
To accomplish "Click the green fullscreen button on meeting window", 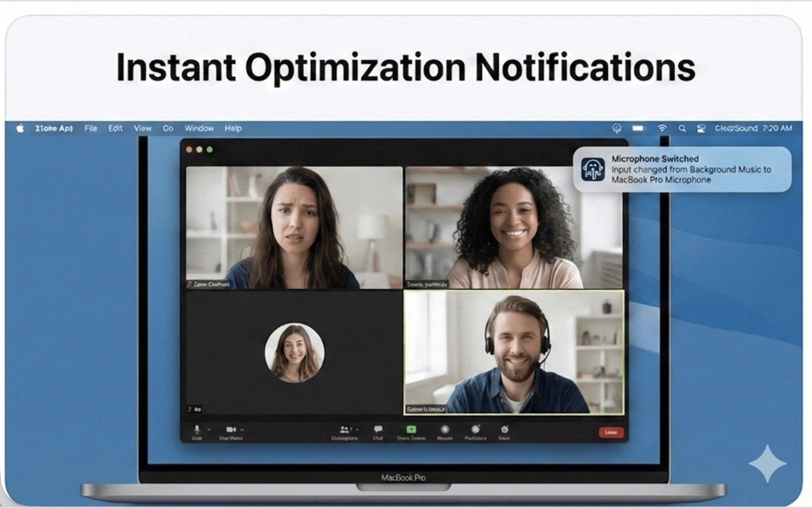I will click(209, 150).
